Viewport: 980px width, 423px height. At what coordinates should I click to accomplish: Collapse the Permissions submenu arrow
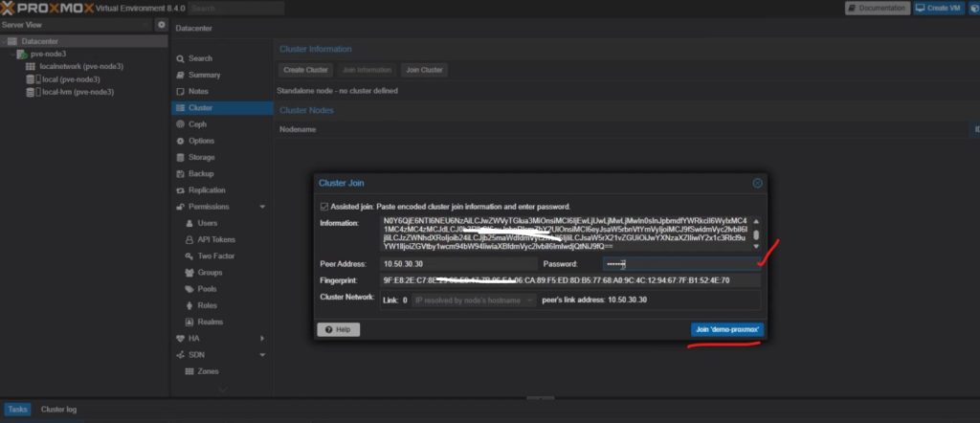pyautogui.click(x=262, y=207)
